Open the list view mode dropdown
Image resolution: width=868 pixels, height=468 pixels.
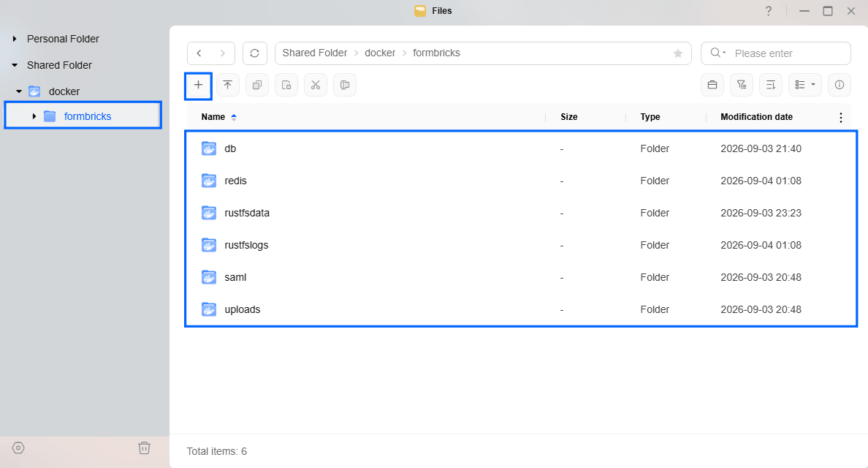pyautogui.click(x=805, y=86)
